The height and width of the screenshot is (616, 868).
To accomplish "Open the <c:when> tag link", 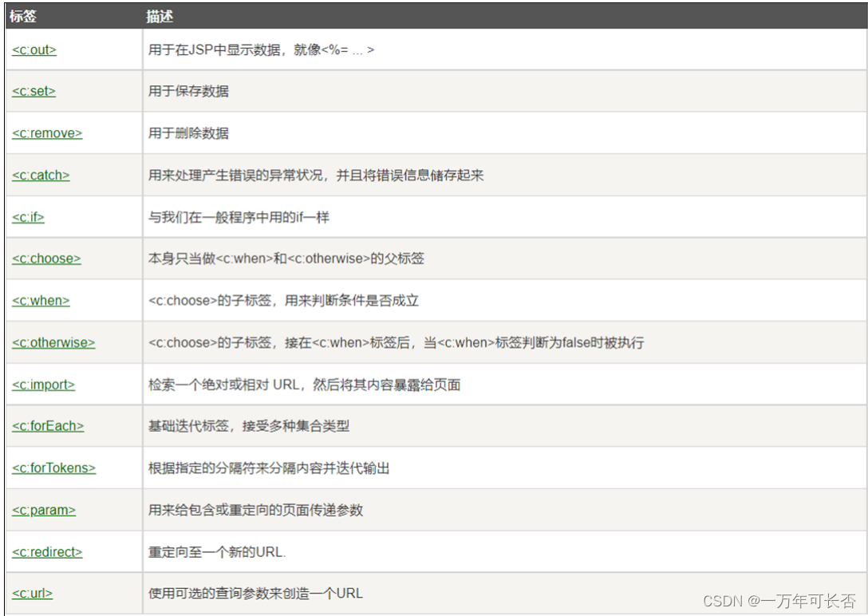I will pos(41,301).
